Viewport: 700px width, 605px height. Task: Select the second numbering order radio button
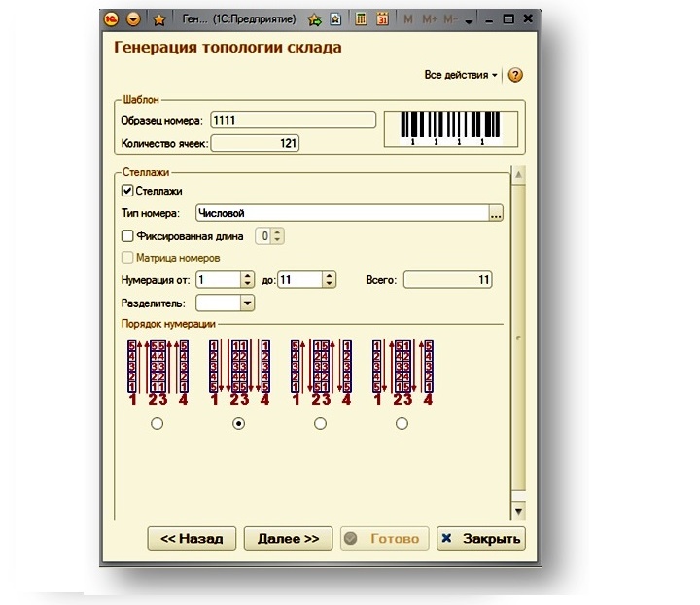coord(239,423)
